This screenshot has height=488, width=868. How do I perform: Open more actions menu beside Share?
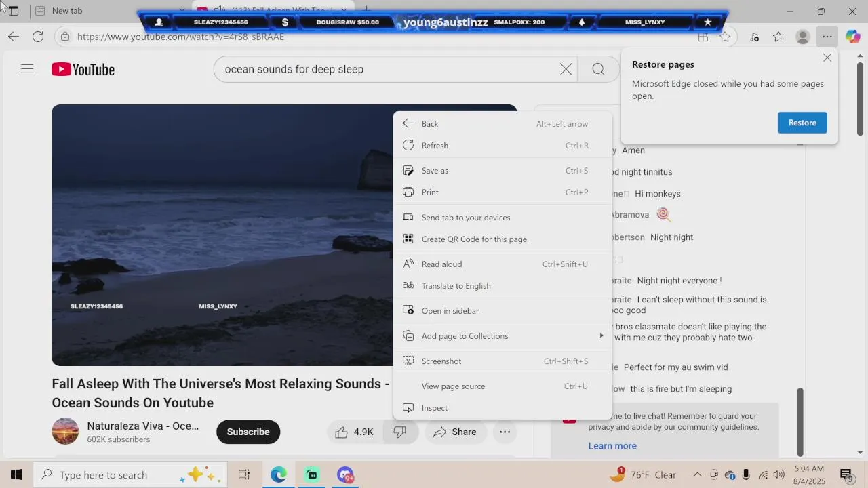point(505,432)
